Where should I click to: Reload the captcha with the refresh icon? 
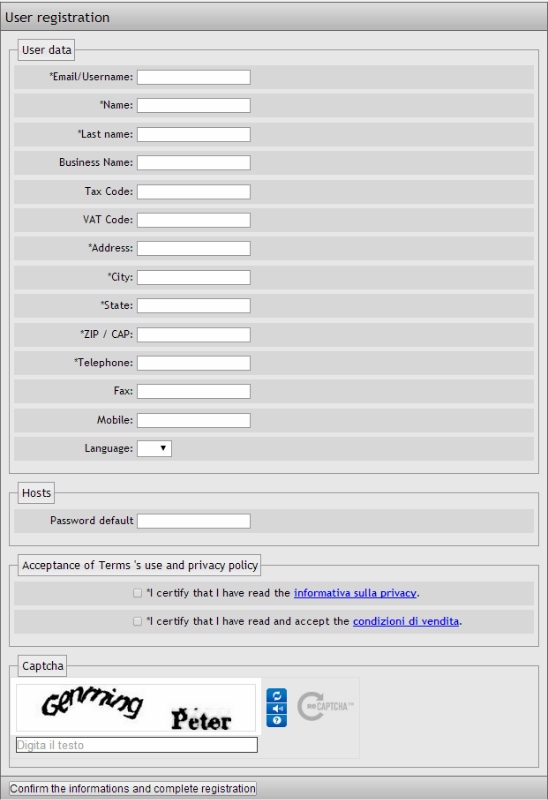(277, 695)
